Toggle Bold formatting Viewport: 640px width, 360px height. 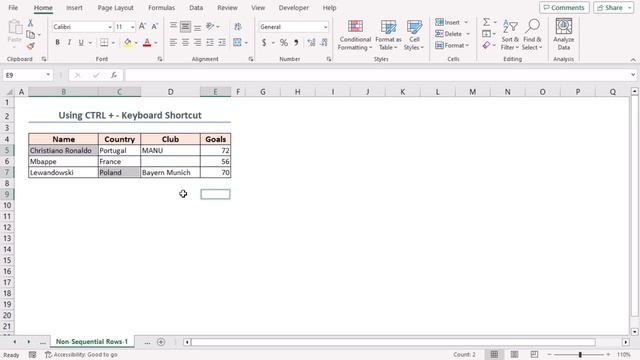click(58, 42)
